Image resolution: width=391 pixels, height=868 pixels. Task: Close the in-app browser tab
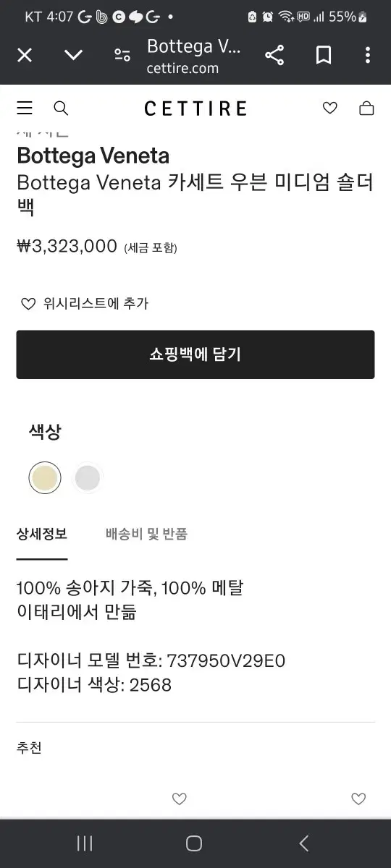coord(25,55)
